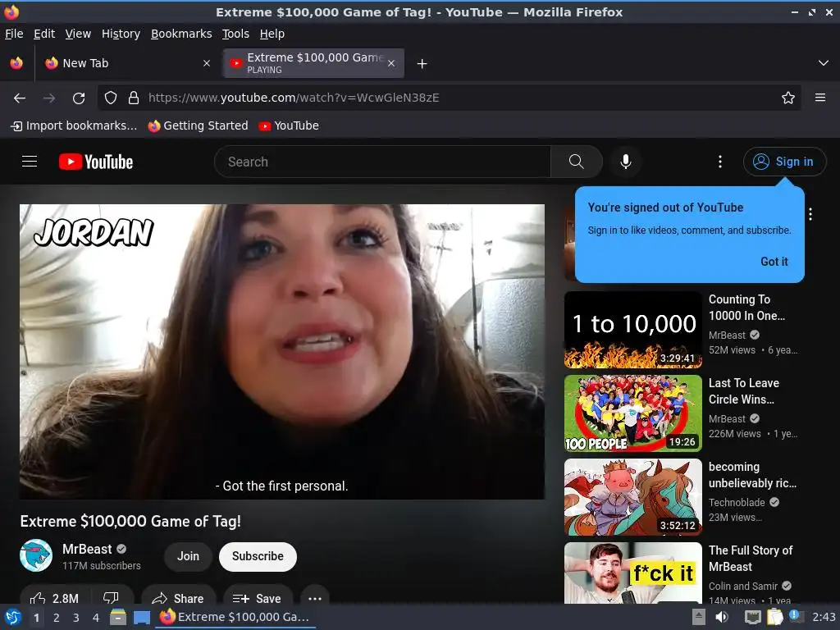Open the YouTube bookmark in toolbar
Screen dimensions: 840x630
tap(289, 126)
